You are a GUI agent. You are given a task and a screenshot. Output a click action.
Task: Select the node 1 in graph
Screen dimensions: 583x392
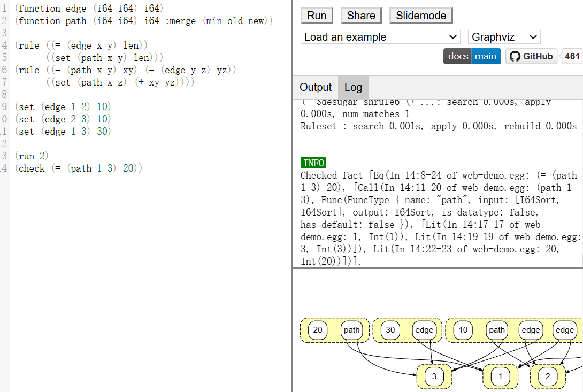pos(500,376)
